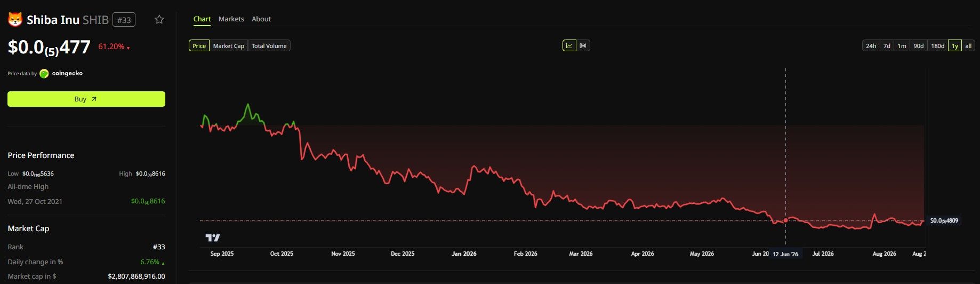980x284 pixels.
Task: Select the Market Cap chart mode
Action: coord(229,46)
